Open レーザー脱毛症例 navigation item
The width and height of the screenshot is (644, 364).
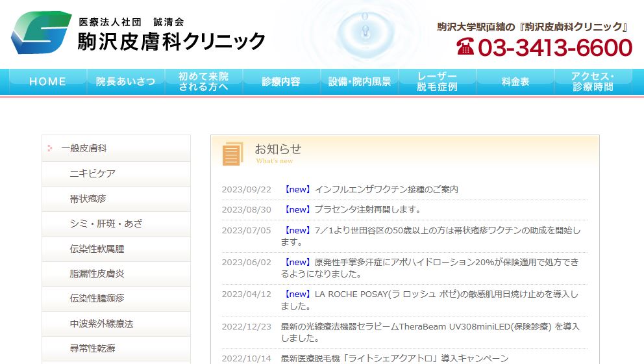pos(437,82)
